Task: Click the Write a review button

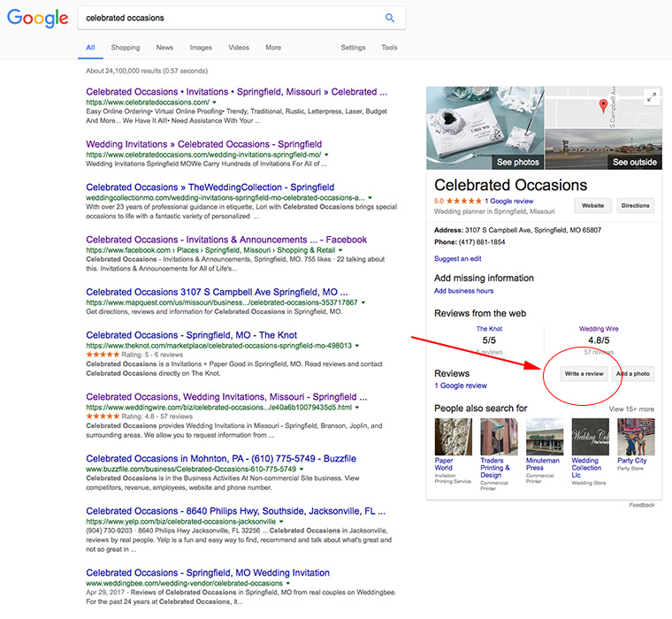Action: [584, 374]
